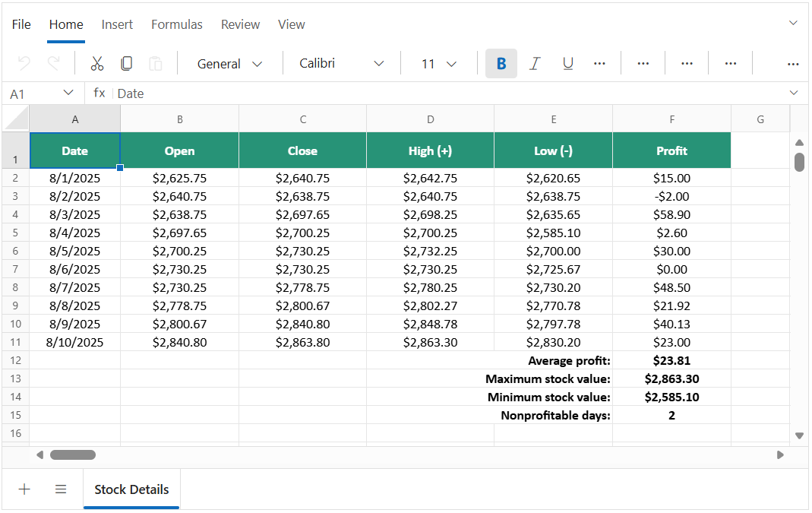The height and width of the screenshot is (513, 812).
Task: Switch to the View tab
Action: click(x=291, y=24)
